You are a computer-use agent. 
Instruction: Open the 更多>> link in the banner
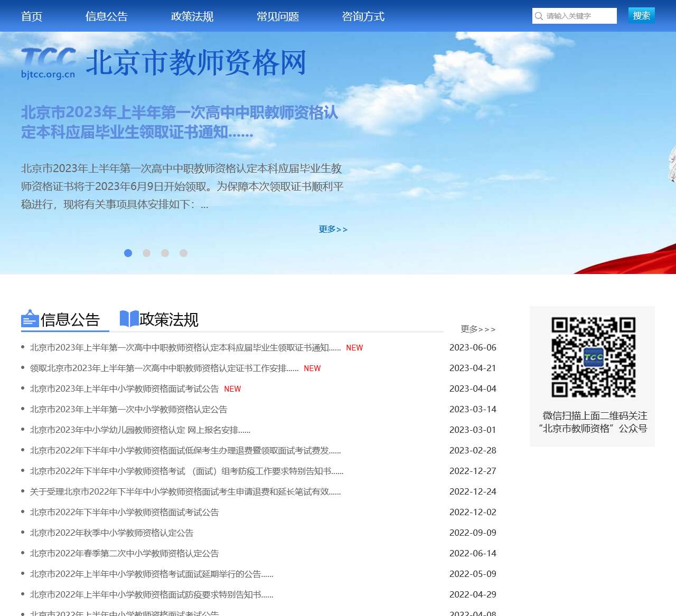[332, 229]
